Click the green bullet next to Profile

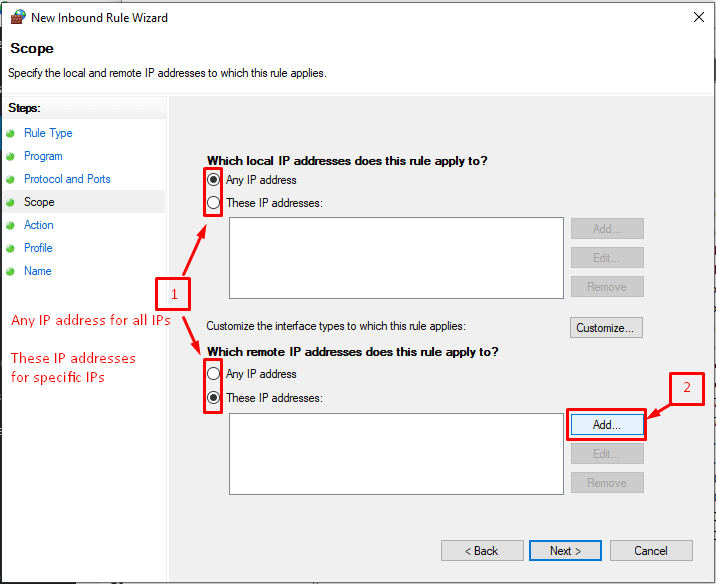(x=11, y=248)
